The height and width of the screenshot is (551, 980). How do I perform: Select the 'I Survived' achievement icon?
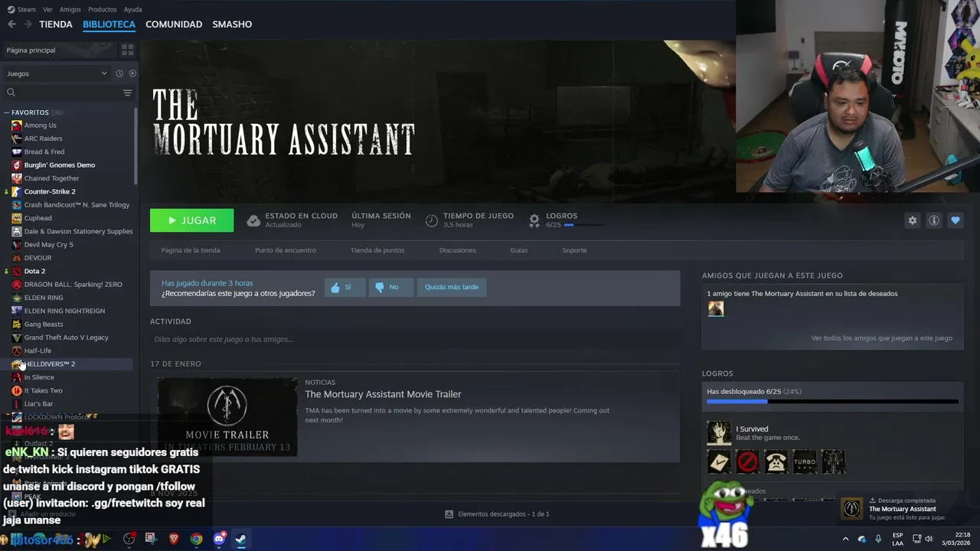719,433
